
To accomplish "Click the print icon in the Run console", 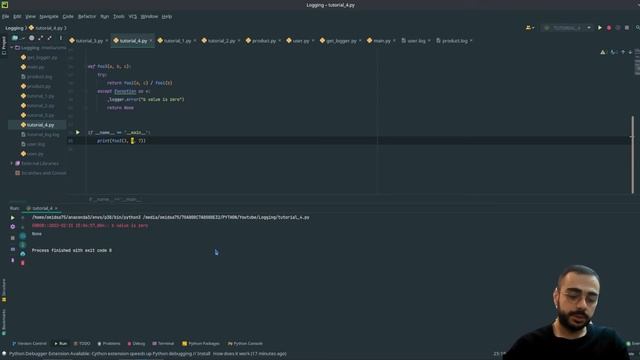I will (x=22, y=253).
